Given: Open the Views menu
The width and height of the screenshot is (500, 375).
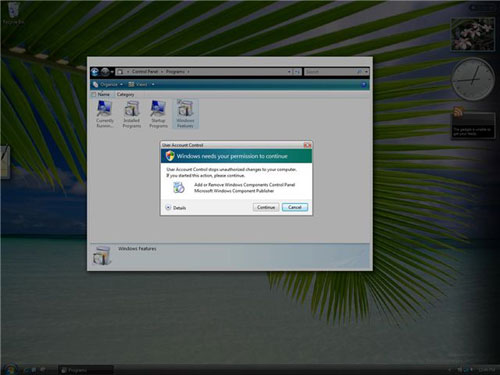Looking at the screenshot, I should click(x=138, y=84).
